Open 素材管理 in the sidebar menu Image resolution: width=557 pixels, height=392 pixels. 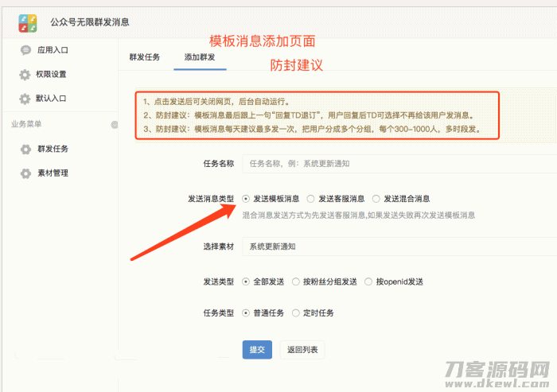[x=53, y=173]
